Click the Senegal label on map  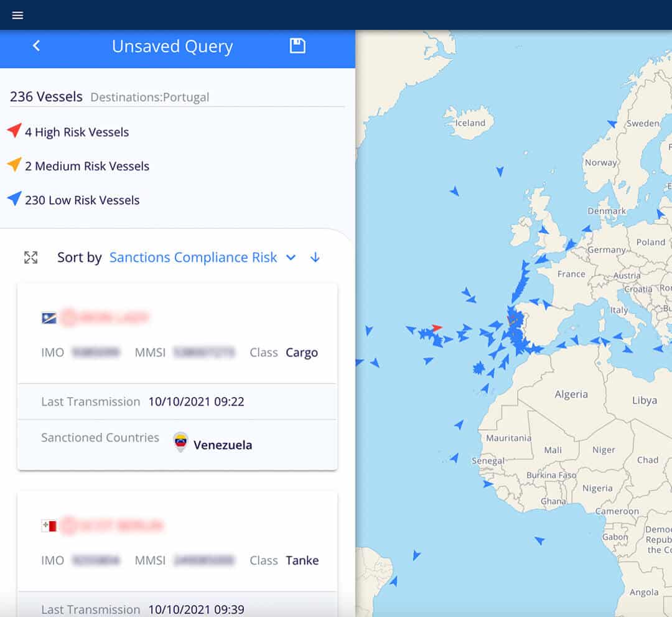488,461
